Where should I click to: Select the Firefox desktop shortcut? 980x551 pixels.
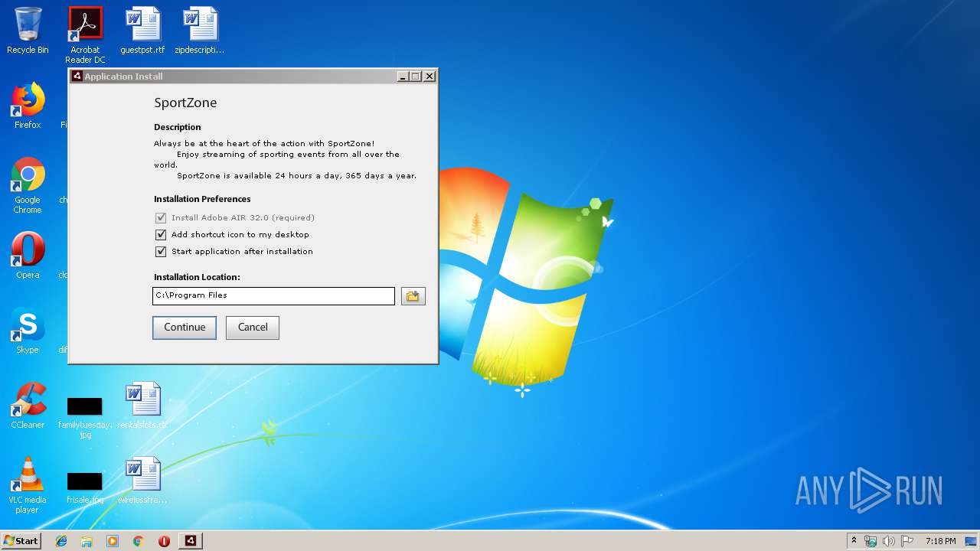tap(28, 106)
